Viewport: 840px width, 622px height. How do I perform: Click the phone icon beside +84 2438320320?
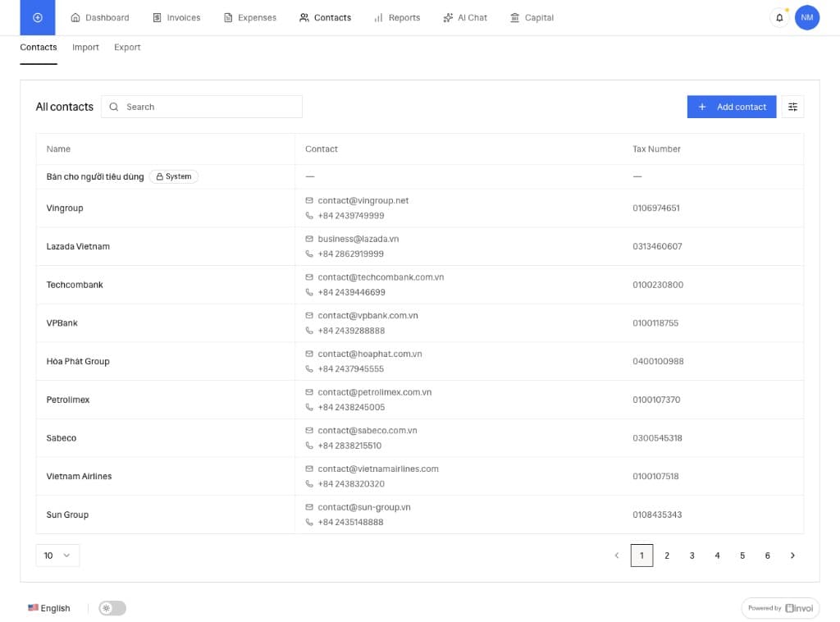(309, 484)
